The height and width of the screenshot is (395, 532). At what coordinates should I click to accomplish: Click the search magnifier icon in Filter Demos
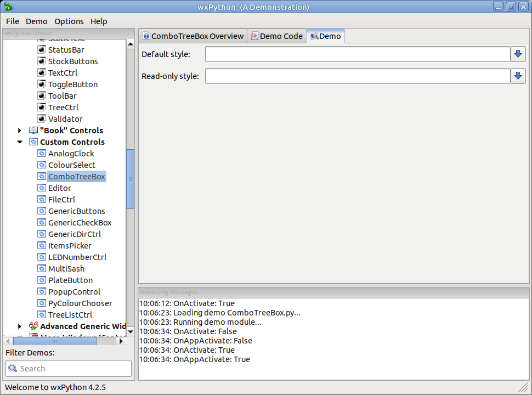coord(13,368)
